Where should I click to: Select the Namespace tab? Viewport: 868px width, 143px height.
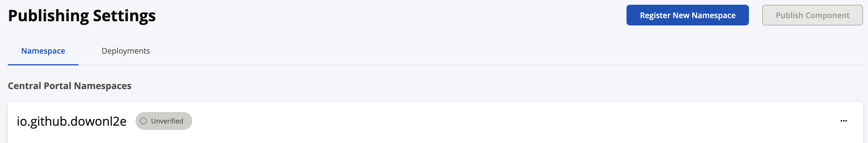(43, 51)
